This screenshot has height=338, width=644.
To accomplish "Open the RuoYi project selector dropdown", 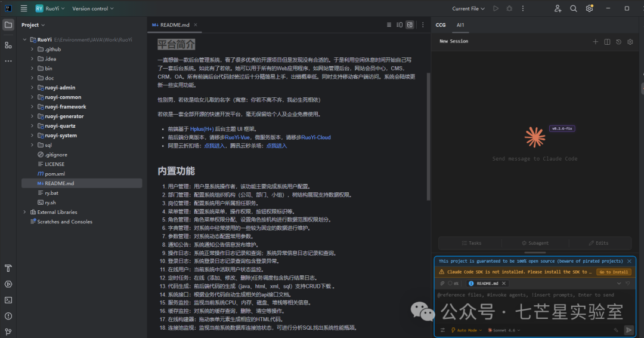I will coord(50,8).
